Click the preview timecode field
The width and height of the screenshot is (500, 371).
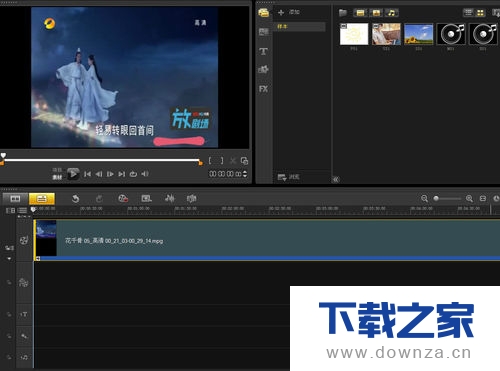[225, 174]
